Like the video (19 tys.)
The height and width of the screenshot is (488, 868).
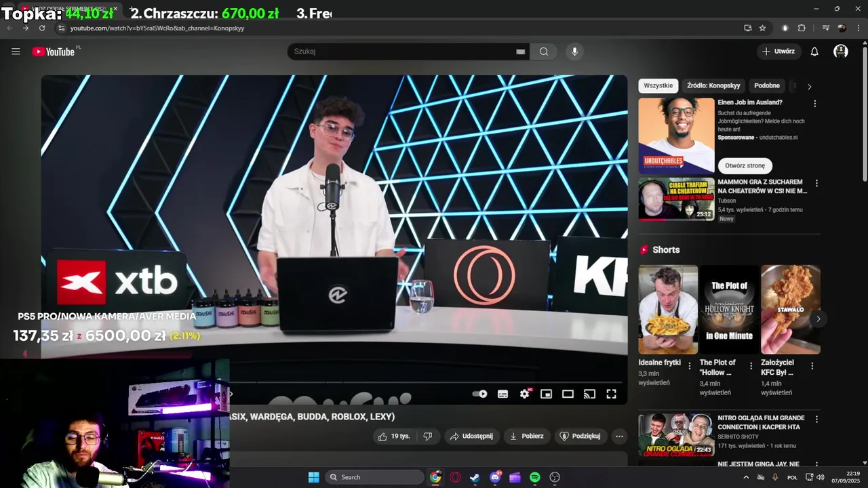coord(394,436)
